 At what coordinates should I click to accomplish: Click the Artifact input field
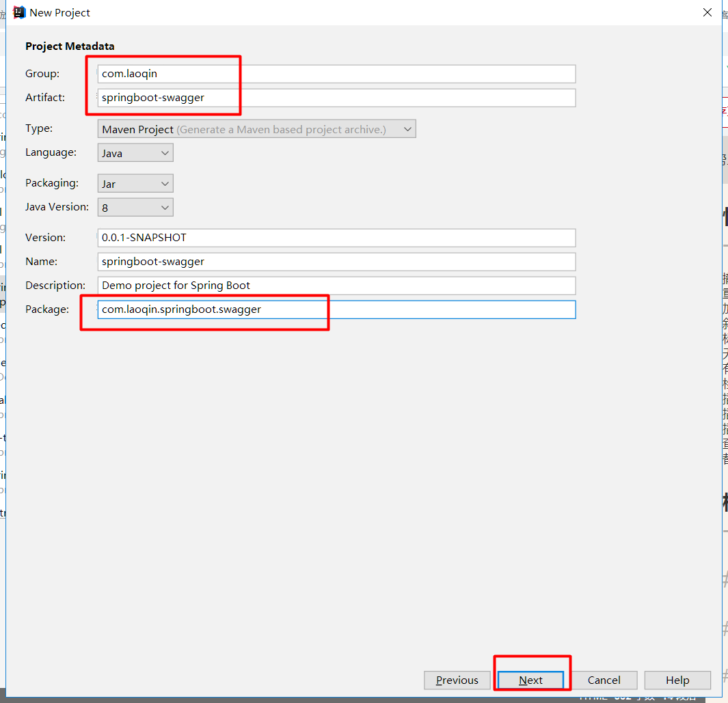tap(336, 98)
